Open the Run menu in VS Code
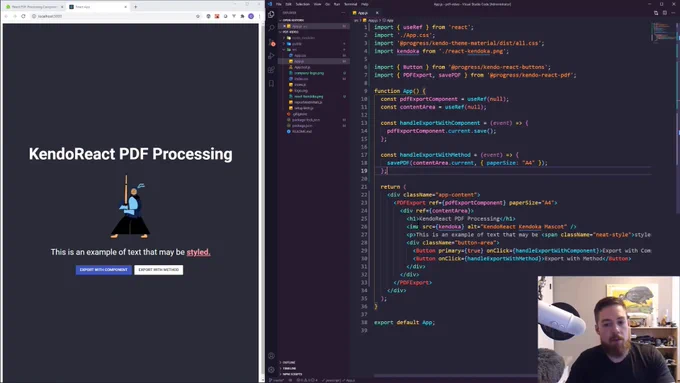 [337, 4]
